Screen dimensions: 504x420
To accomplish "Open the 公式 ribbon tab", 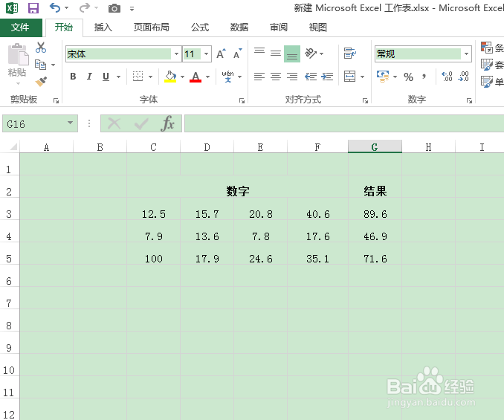I will click(200, 28).
